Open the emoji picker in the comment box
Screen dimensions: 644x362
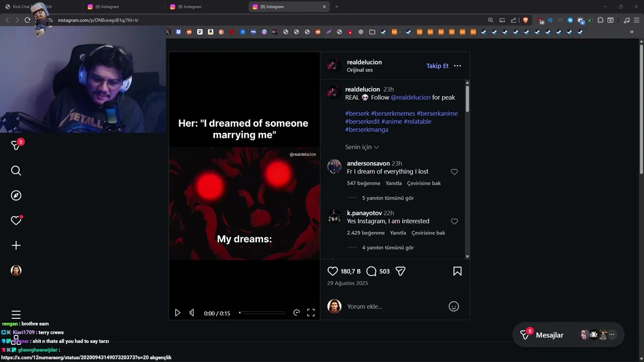click(454, 306)
